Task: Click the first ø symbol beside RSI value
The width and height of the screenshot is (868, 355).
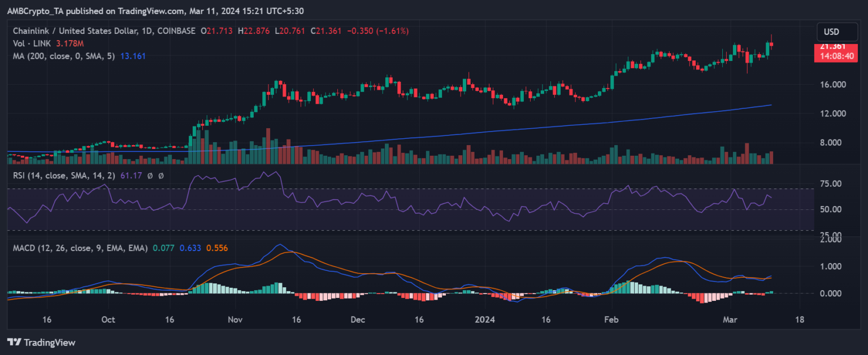Action: point(150,176)
